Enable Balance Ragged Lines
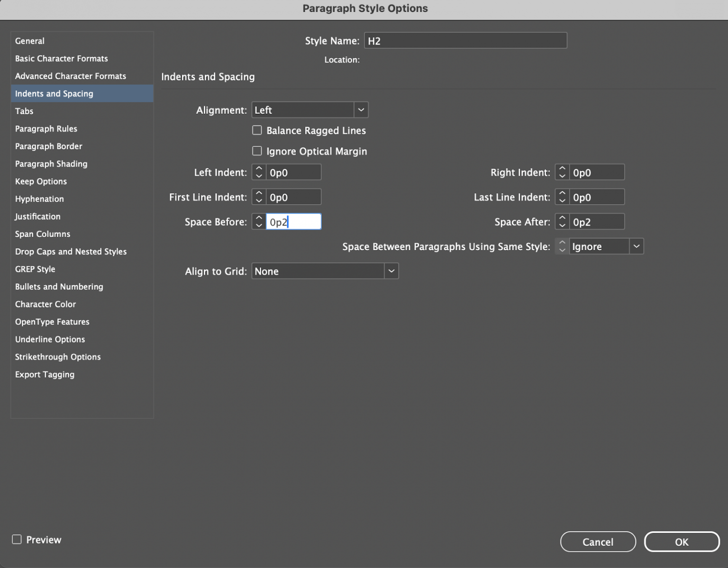Image resolution: width=728 pixels, height=568 pixels. (x=257, y=130)
